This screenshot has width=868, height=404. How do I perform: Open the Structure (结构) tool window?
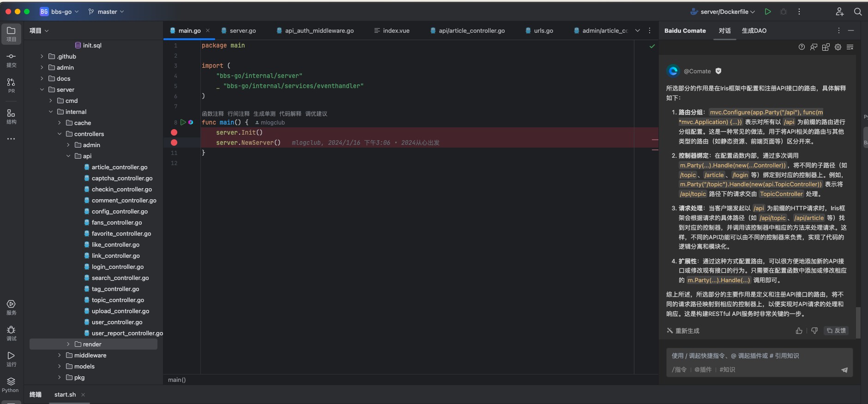[11, 117]
